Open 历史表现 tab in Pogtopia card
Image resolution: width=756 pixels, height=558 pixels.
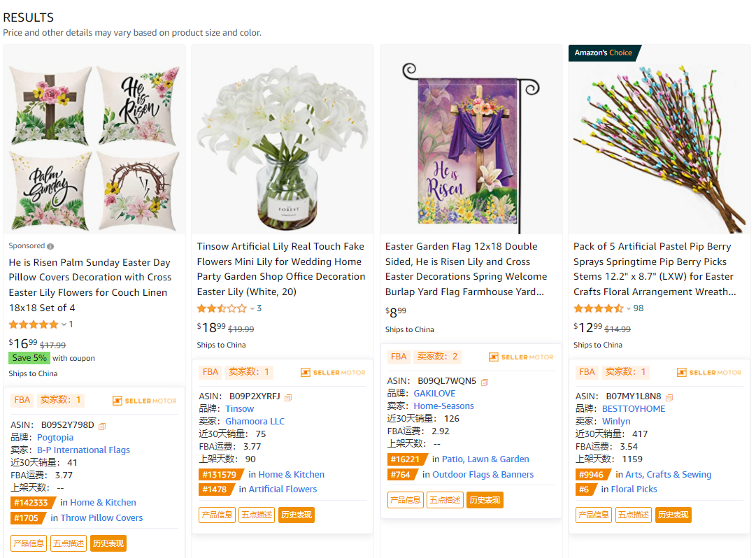click(108, 543)
